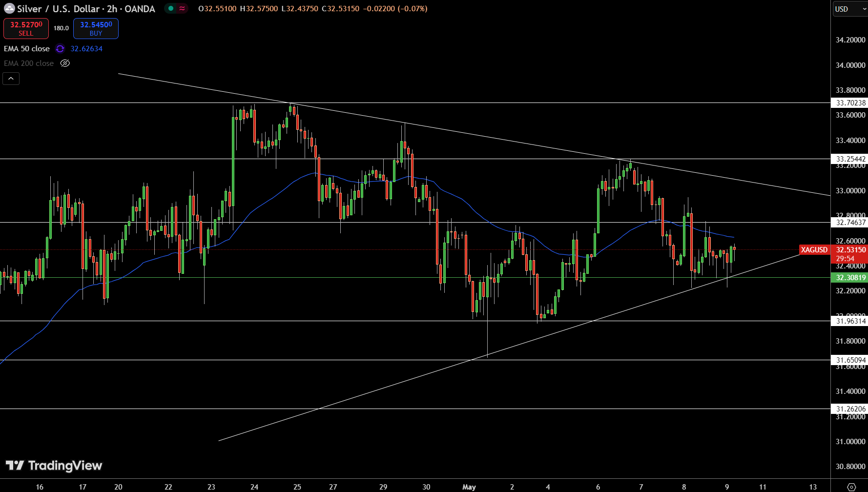Viewport: 868px width, 492px height.
Task: Select the 31.26206 horizontal line label
Action: (849, 409)
